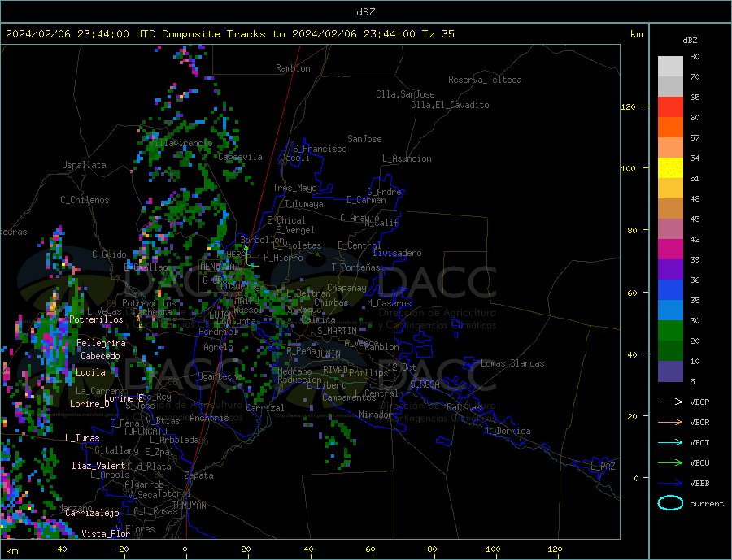Click the 'Lucila' map label
Image resolution: width=732 pixels, height=560 pixels.
(x=90, y=372)
